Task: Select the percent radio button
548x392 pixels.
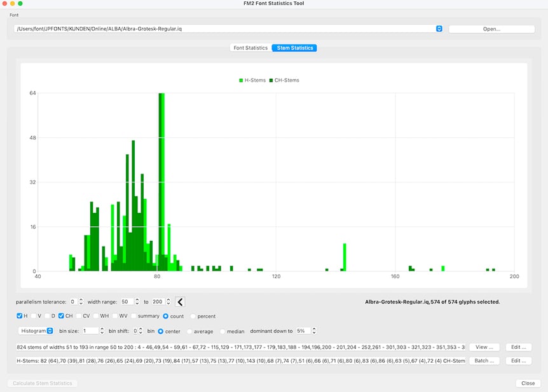Action: 193,316
